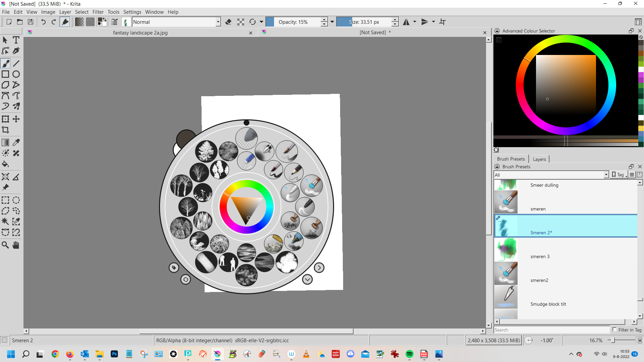The width and height of the screenshot is (644, 362).
Task: Pick the cloud brush in popup palette
Action: [x=287, y=262]
